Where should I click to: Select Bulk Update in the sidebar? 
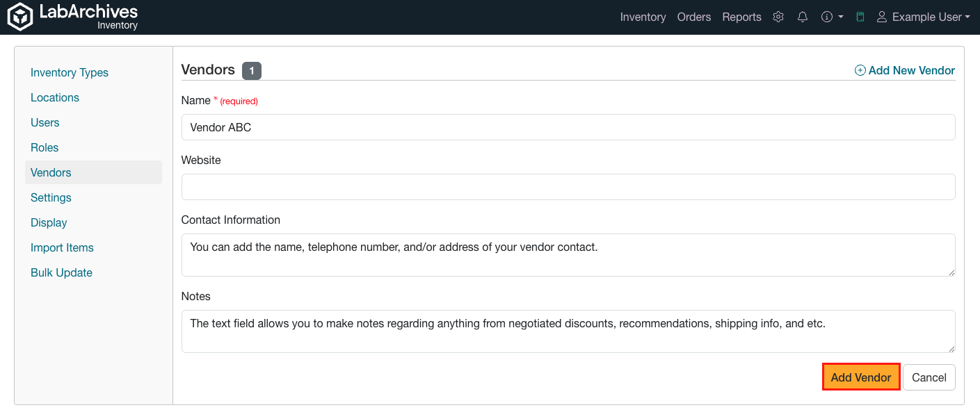pos(61,272)
